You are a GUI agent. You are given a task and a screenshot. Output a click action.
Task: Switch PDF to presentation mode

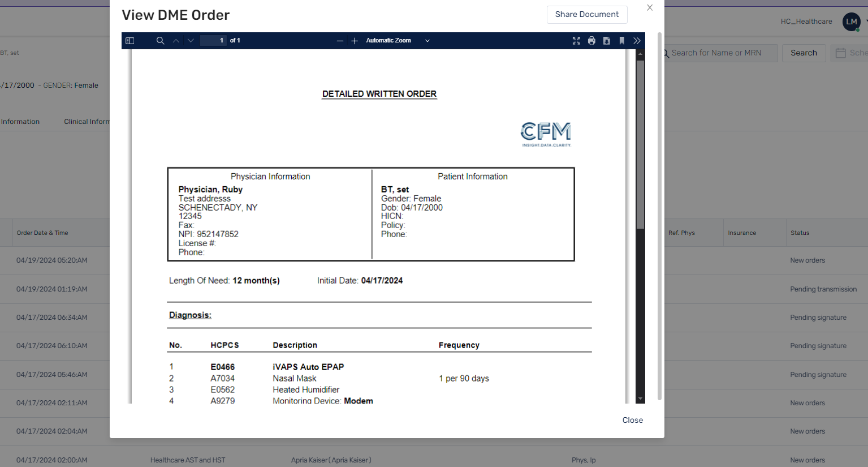click(576, 41)
